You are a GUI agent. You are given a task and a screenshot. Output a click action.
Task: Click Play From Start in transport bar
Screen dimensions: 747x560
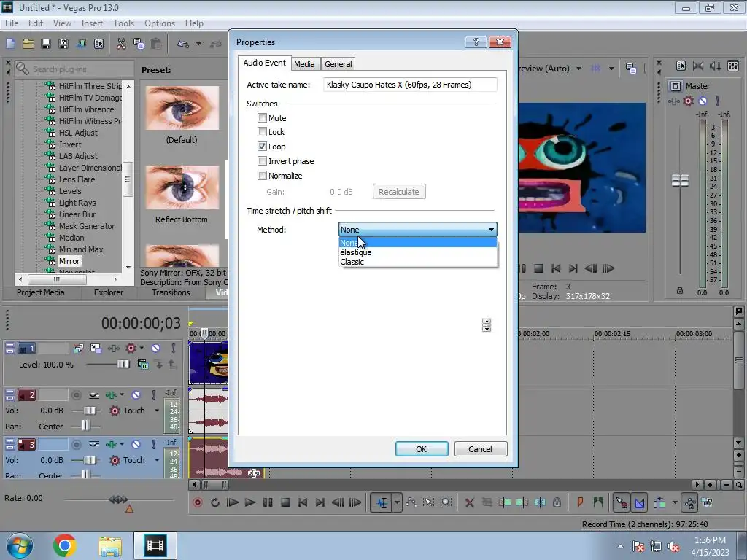coord(233,502)
